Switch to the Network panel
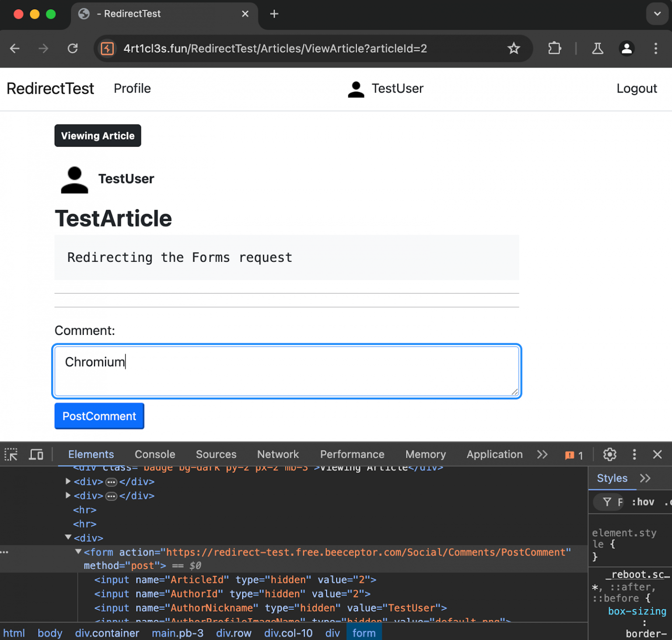Screen dimensions: 672x640 coord(278,454)
